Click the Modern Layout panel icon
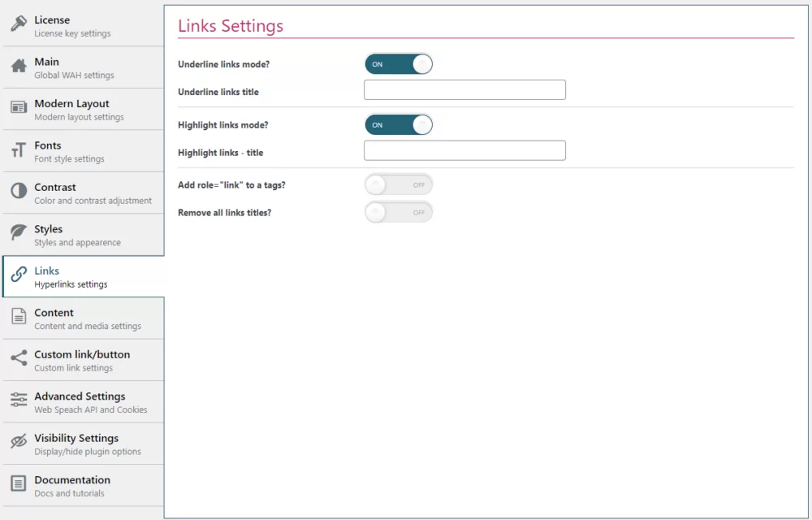This screenshot has width=812, height=520. (x=17, y=106)
